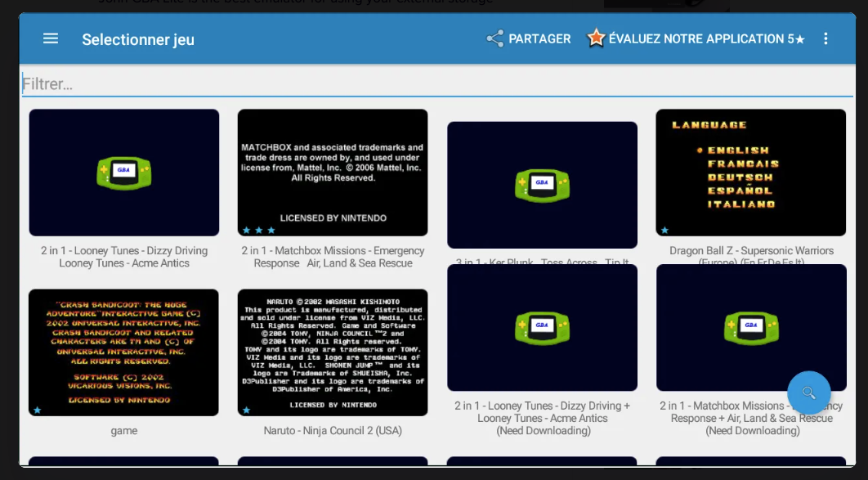Launch the Crash Bandicoot copyright-screen thumbnail

pyautogui.click(x=123, y=352)
